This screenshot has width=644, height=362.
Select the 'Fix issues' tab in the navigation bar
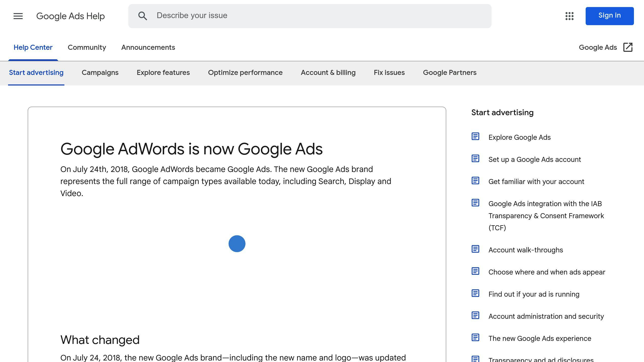pos(389,72)
